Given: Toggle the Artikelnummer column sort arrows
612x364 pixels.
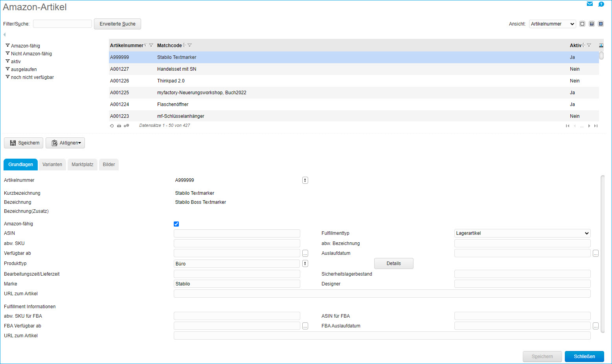Looking at the screenshot, I should click(145, 45).
